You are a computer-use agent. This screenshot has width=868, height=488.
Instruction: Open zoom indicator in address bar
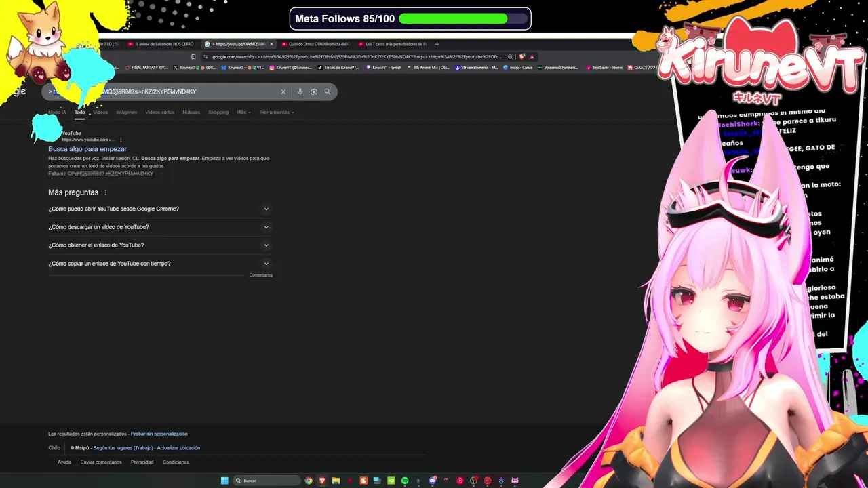click(510, 57)
